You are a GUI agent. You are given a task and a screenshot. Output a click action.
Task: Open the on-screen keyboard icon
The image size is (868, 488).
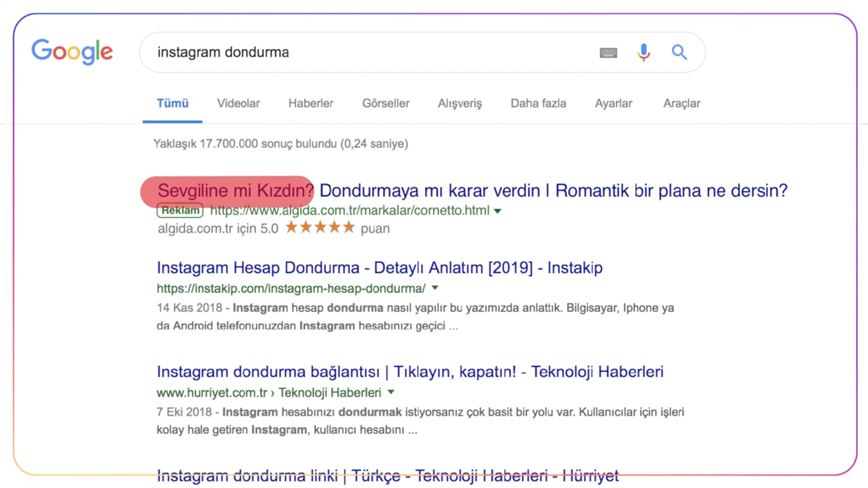(x=608, y=53)
